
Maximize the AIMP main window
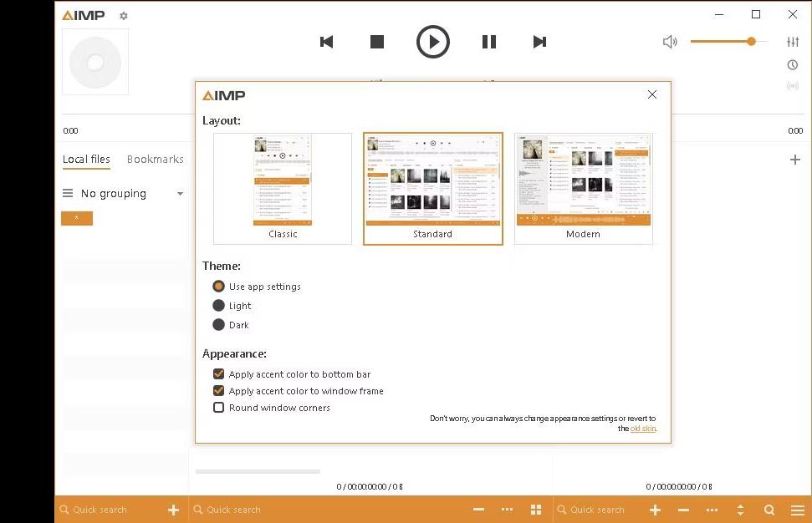coord(756,14)
